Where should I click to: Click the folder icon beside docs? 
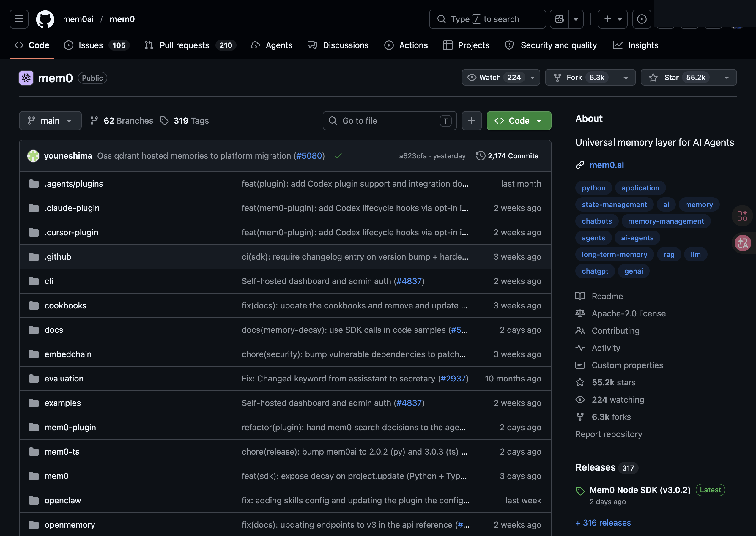pos(34,330)
